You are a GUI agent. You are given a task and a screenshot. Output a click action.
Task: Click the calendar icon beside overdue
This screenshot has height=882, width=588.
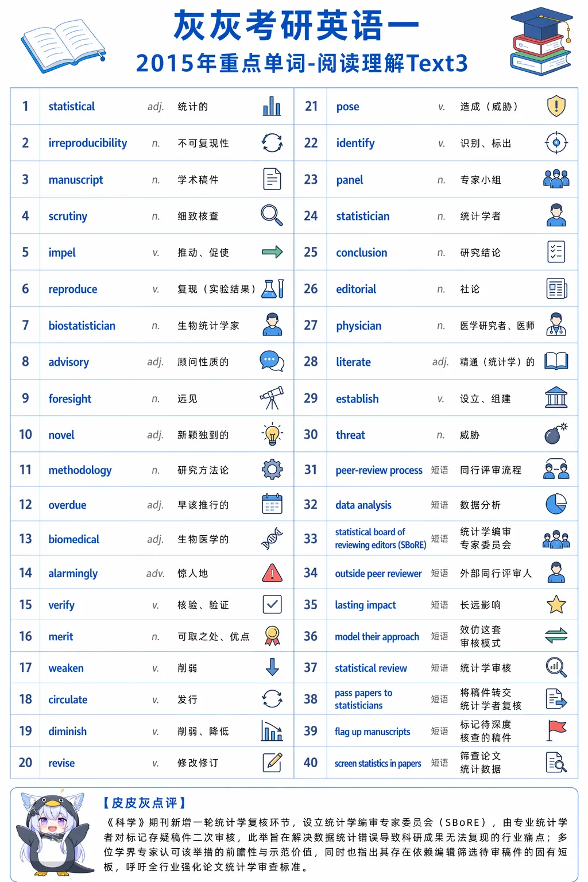[272, 504]
